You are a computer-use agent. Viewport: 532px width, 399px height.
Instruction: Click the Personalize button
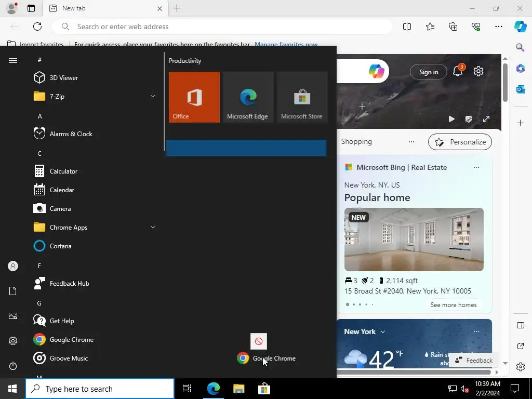(x=460, y=142)
